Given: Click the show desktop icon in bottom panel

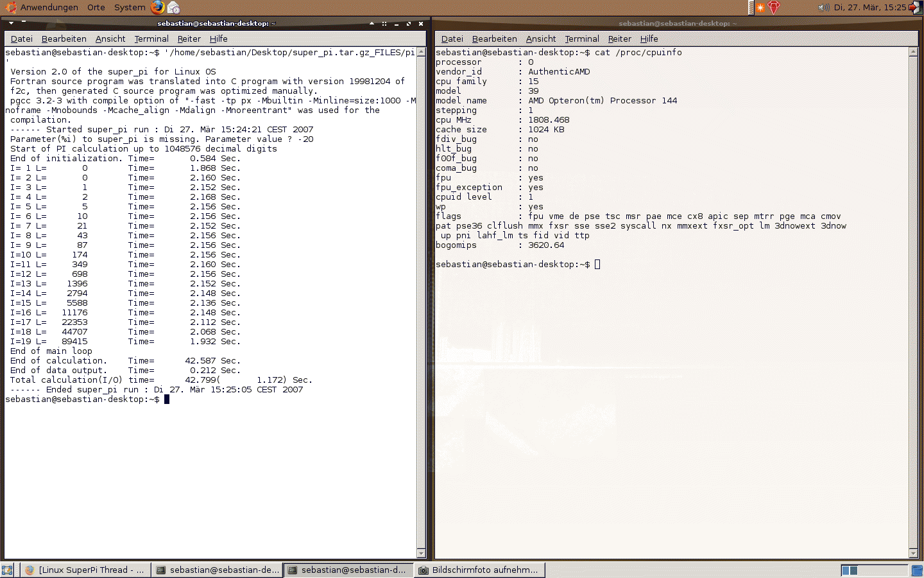Looking at the screenshot, I should click(x=7, y=570).
